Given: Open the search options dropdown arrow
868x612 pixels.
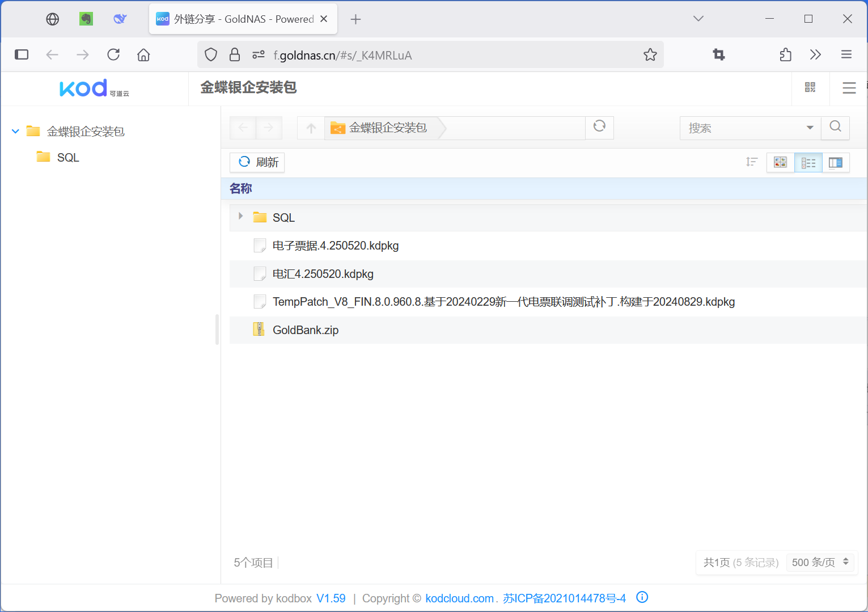Looking at the screenshot, I should [x=810, y=128].
